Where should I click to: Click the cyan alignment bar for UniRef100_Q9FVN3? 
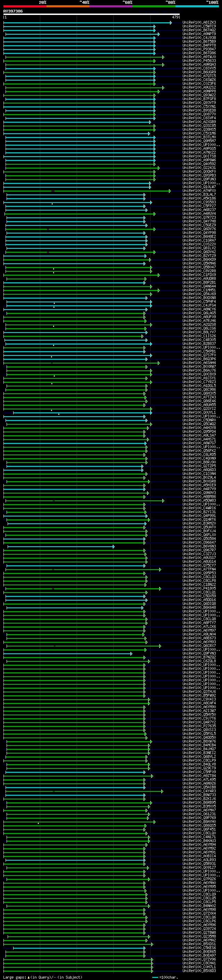[x=68, y=654]
